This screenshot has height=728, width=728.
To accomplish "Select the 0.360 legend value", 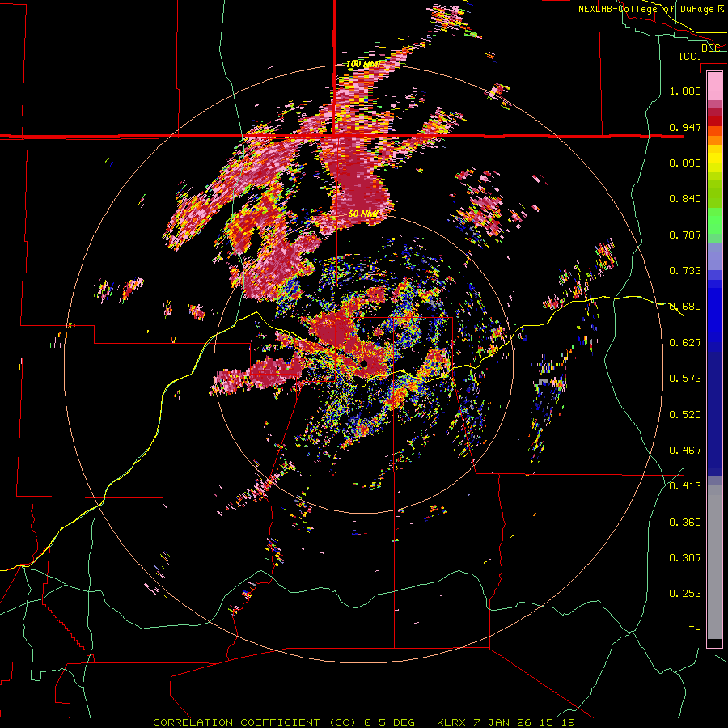I will (x=685, y=523).
